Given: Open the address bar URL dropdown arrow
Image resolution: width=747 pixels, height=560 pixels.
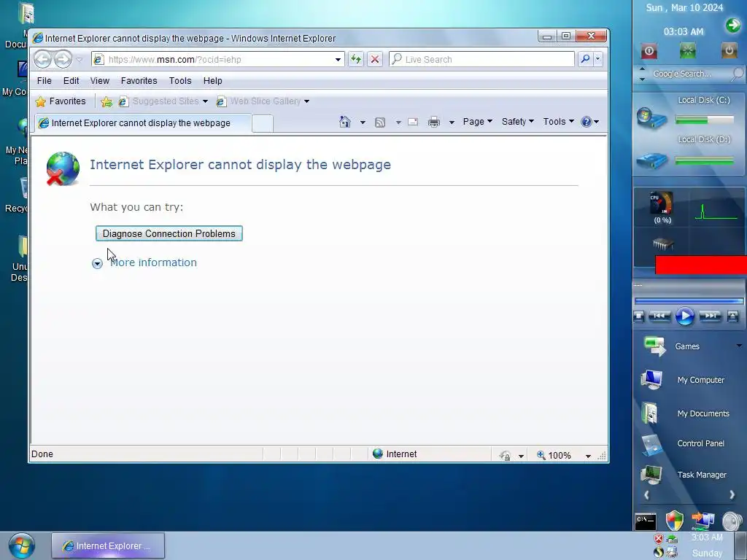Looking at the screenshot, I should point(338,60).
